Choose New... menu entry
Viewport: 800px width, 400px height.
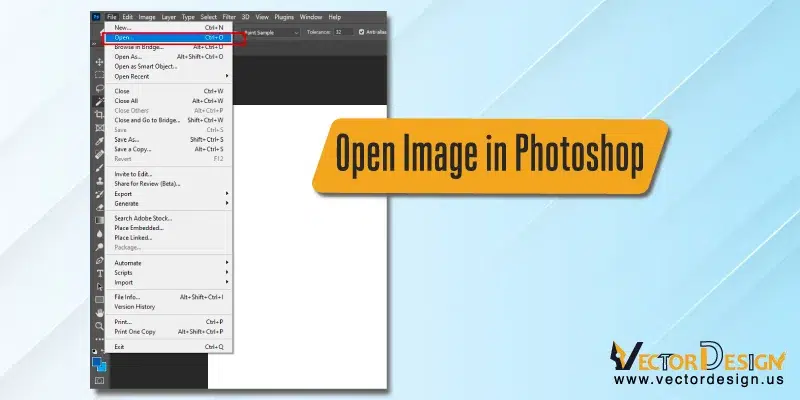pos(169,28)
